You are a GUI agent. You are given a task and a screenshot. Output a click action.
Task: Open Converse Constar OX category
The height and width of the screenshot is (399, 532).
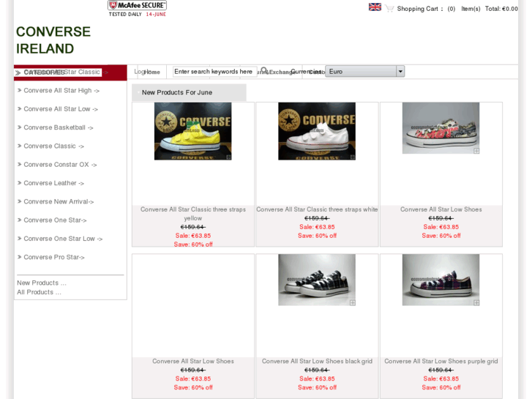click(x=60, y=165)
